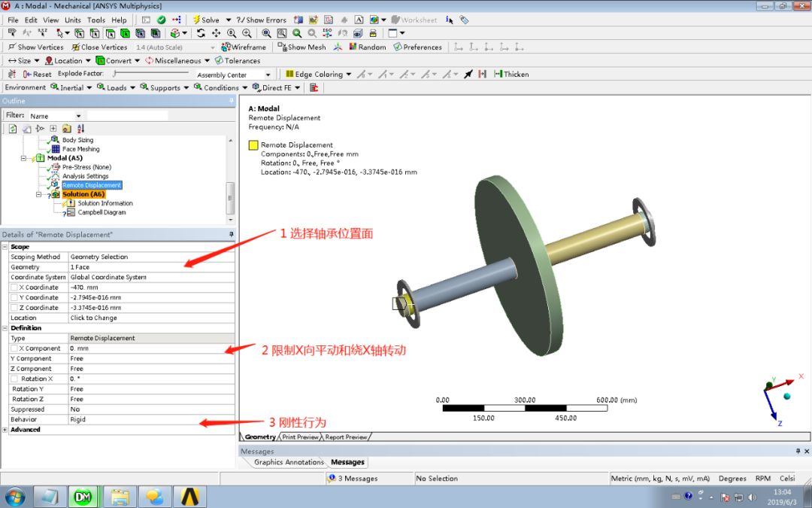Click the Preferences button on toolbar
This screenshot has height=508, width=812.
pos(417,47)
